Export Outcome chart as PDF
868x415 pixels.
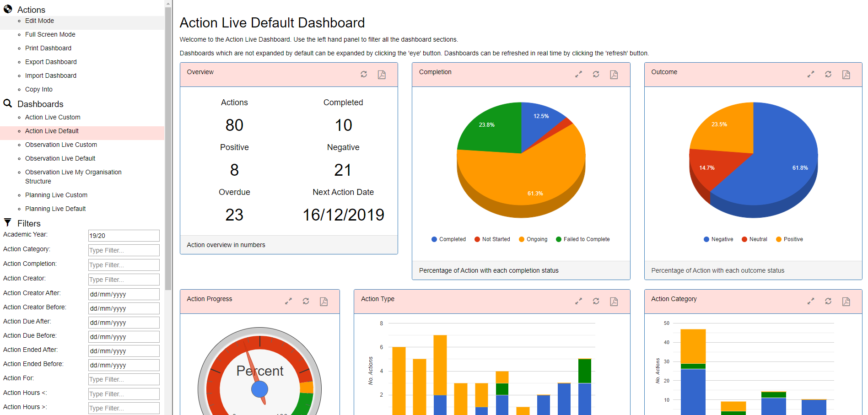point(846,75)
